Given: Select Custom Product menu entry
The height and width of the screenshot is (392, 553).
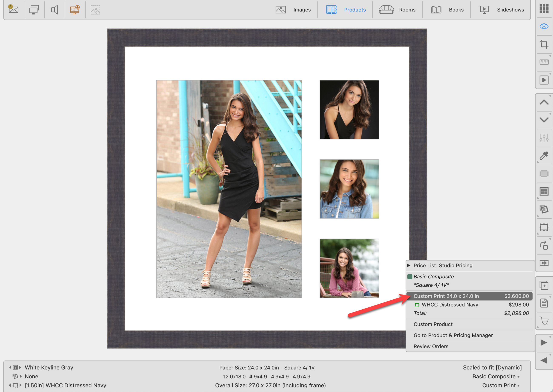Looking at the screenshot, I should coord(433,324).
